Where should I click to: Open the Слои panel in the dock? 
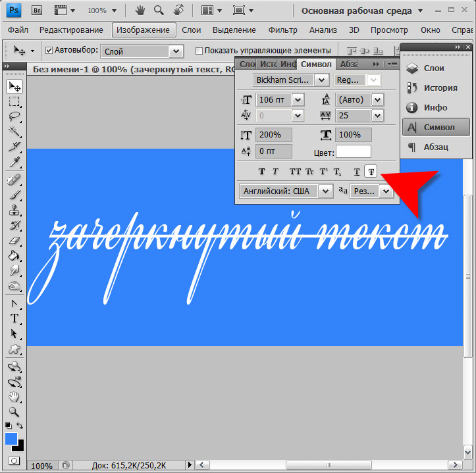[x=436, y=68]
